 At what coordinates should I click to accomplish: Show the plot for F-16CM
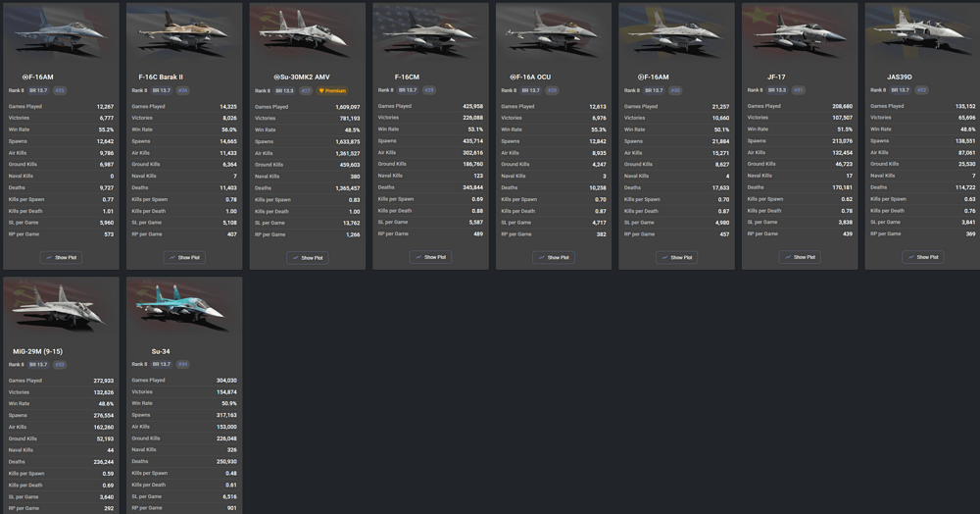tap(430, 257)
